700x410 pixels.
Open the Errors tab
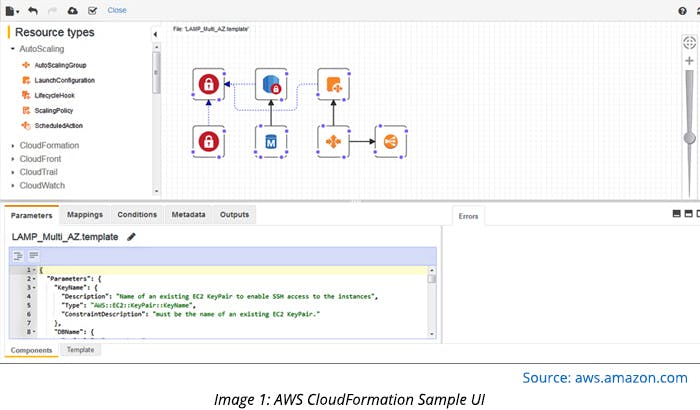(468, 216)
